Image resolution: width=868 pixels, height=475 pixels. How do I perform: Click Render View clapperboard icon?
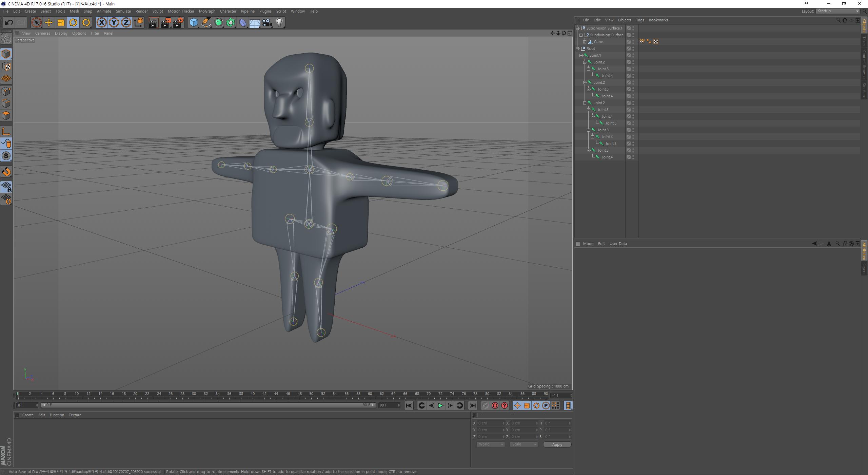[x=153, y=23]
